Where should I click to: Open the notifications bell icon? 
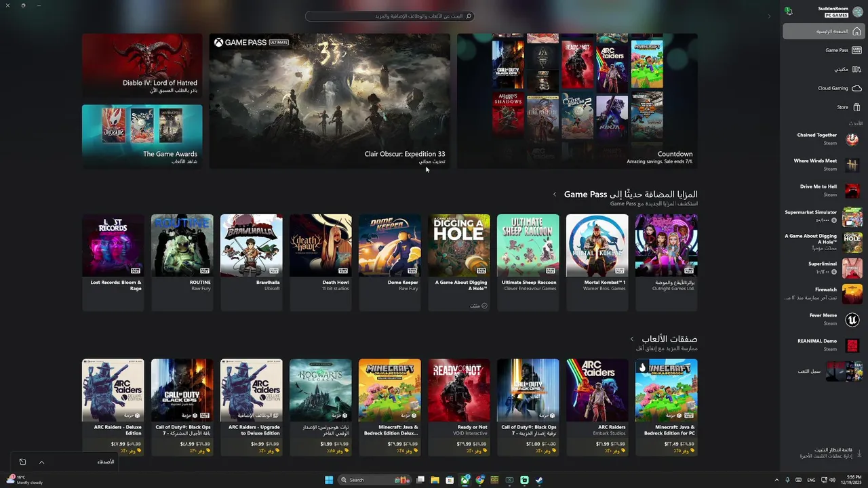789,12
